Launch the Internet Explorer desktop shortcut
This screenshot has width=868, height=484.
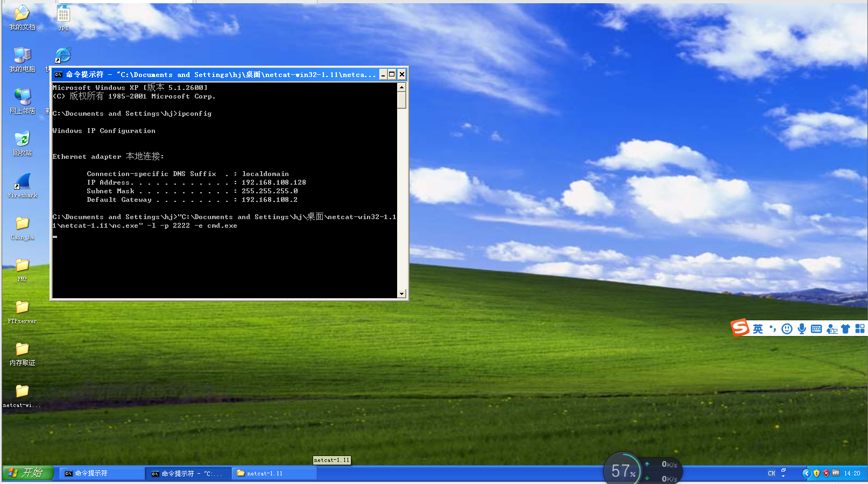coord(63,55)
